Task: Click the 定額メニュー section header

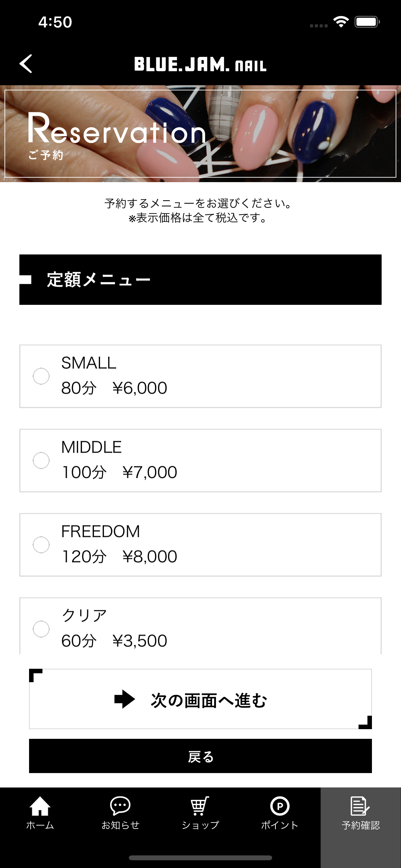Action: [200, 280]
